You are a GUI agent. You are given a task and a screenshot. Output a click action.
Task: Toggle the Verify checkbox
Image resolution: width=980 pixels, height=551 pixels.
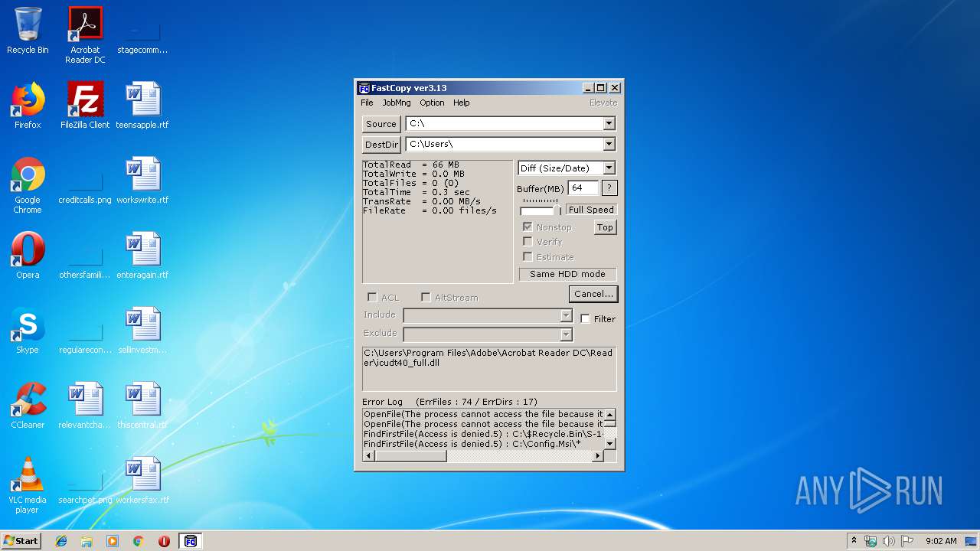[x=528, y=241]
